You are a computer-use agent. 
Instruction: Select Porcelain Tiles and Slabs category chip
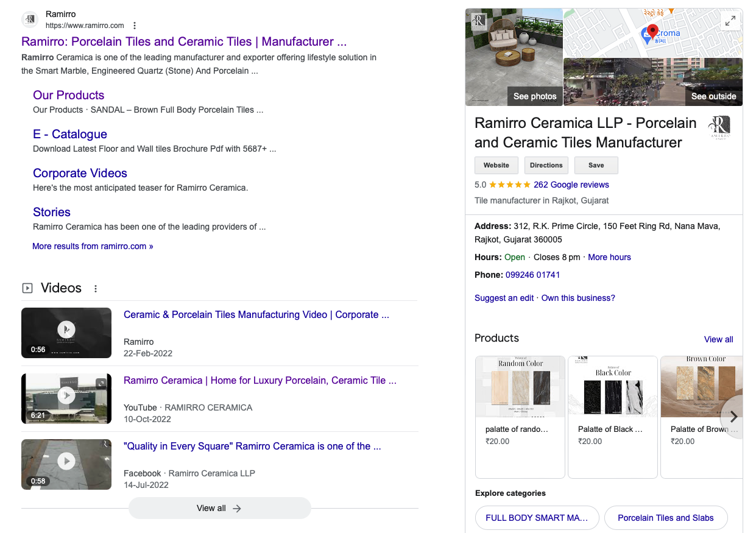(x=665, y=518)
